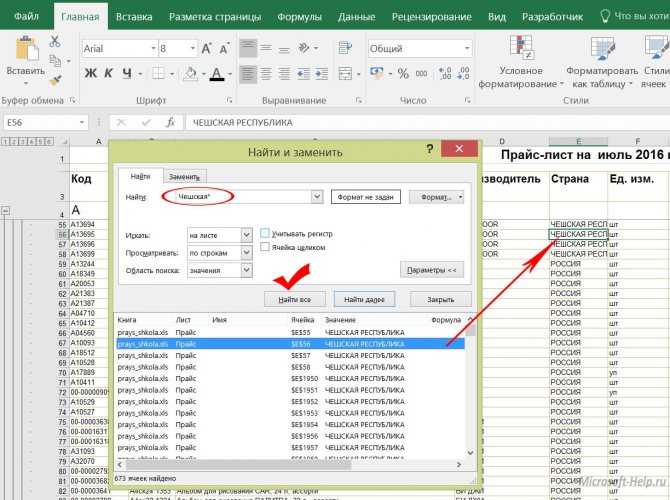Click the Format Painter brush icon
670x500 pixels.
(55, 80)
